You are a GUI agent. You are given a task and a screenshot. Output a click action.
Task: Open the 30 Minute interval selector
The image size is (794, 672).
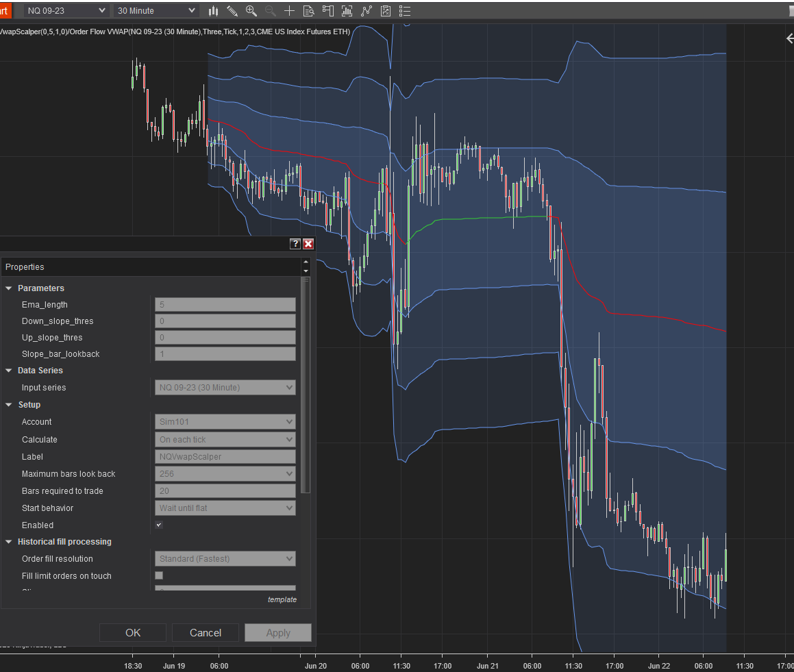tap(156, 11)
